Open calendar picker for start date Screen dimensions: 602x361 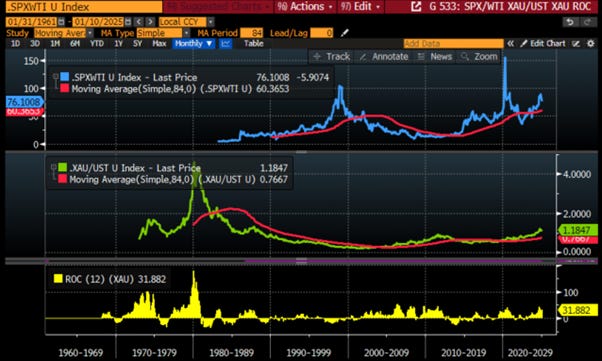pyautogui.click(x=61, y=22)
